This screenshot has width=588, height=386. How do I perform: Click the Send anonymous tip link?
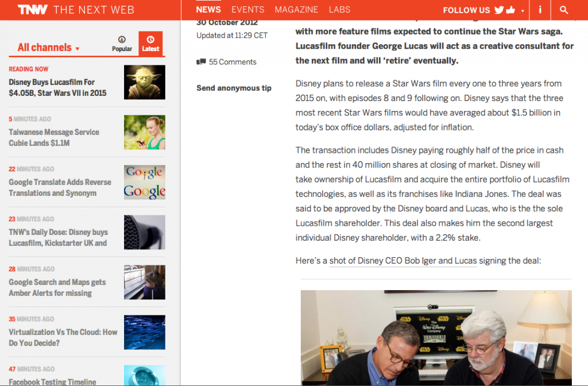pyautogui.click(x=234, y=88)
